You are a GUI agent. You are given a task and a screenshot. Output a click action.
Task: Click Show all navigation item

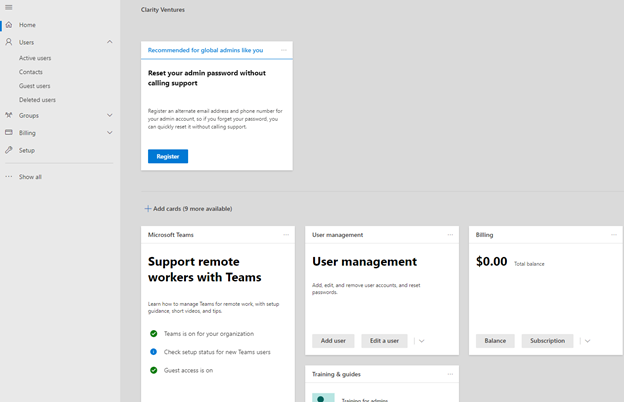pos(30,177)
